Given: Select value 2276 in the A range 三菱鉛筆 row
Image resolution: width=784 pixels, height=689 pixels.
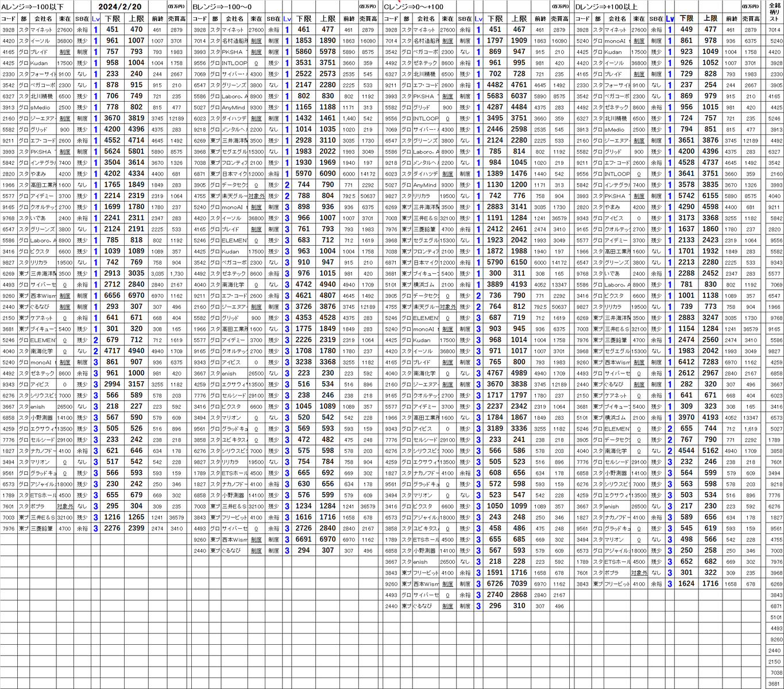Looking at the screenshot, I should click(x=113, y=528).
